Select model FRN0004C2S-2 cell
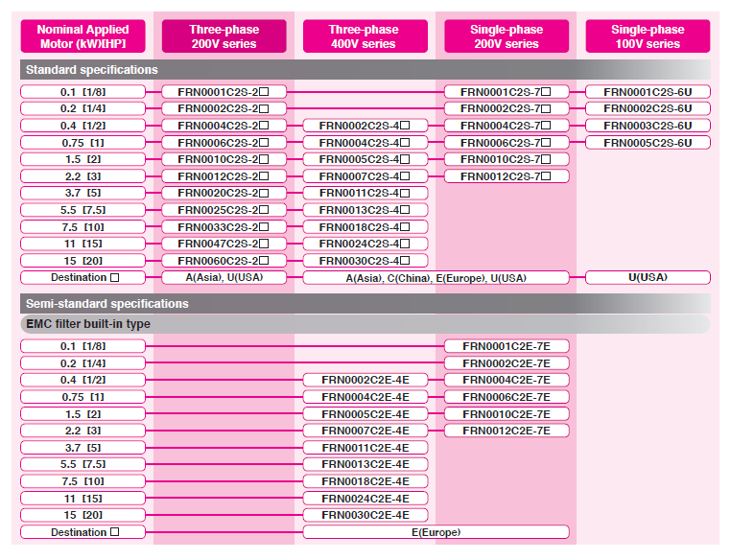Image resolution: width=731 pixels, height=560 pixels. (x=224, y=126)
